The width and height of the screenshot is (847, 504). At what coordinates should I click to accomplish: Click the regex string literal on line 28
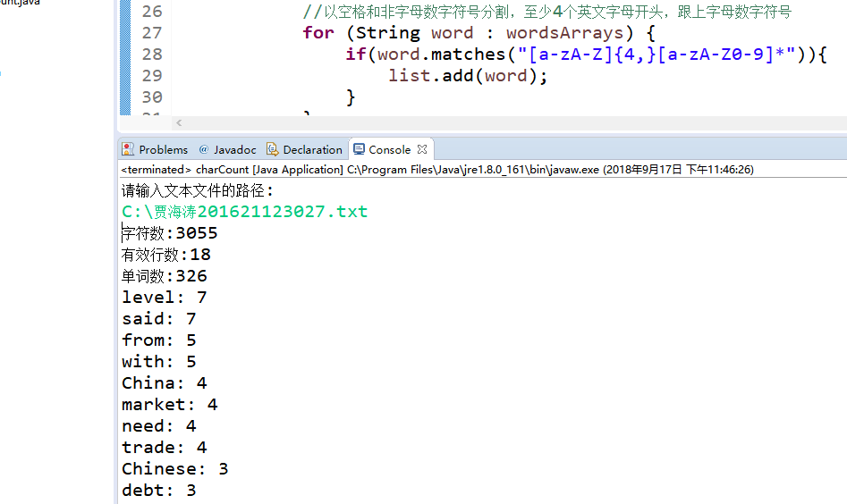coord(656,54)
